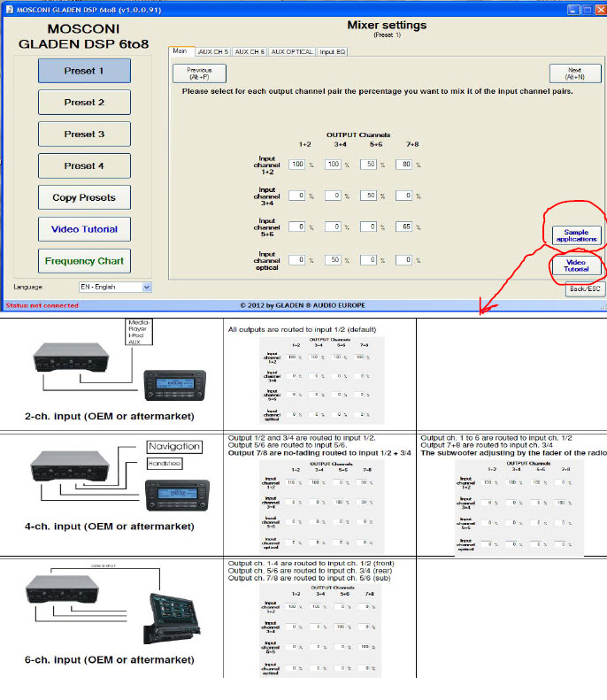The image size is (607, 700).
Task: Select Preset 4 button
Action: coord(84,165)
